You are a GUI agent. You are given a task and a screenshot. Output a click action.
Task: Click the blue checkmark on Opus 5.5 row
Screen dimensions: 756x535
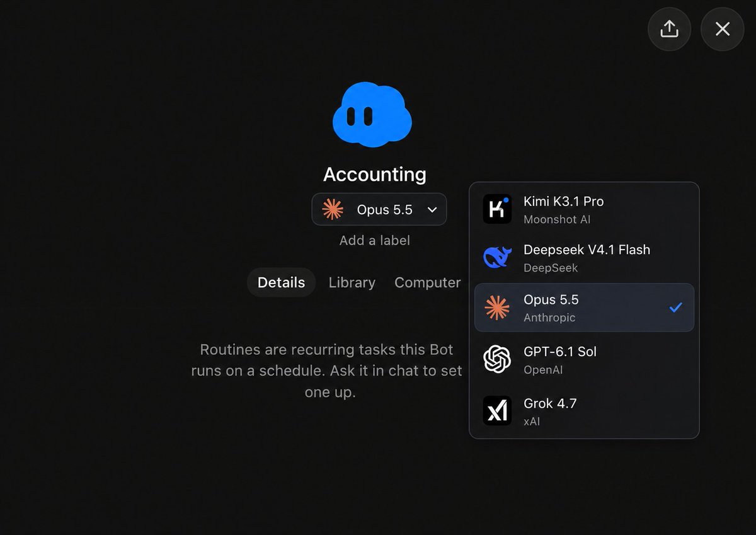click(x=676, y=308)
